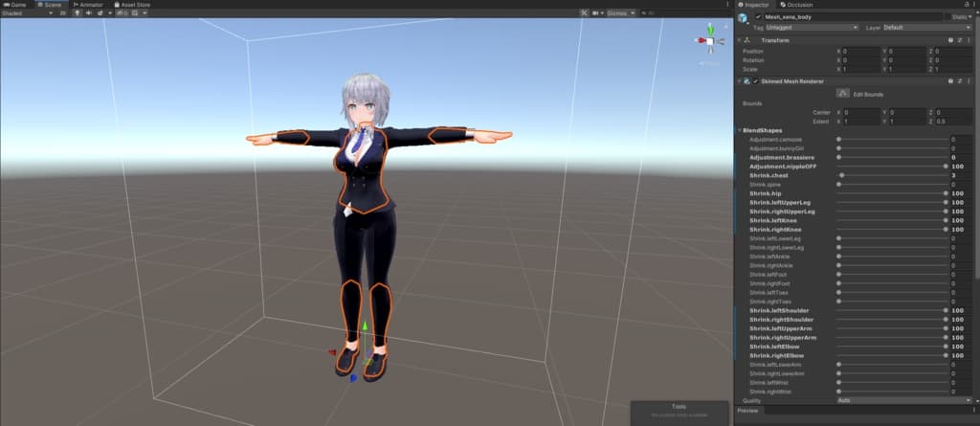Viewport: 980px width, 426px height.
Task: Open Scene view panel options menu
Action: tap(727, 5)
